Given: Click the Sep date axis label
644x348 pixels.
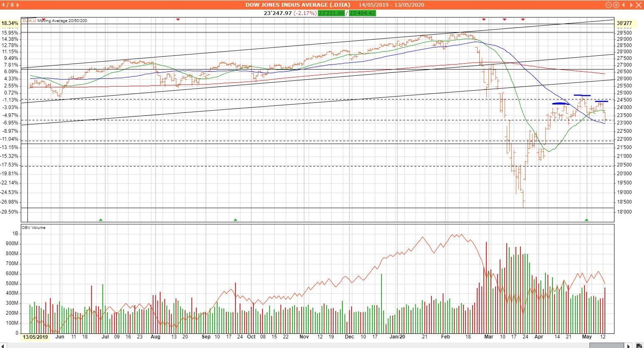Looking at the screenshot, I should tap(206, 337).
